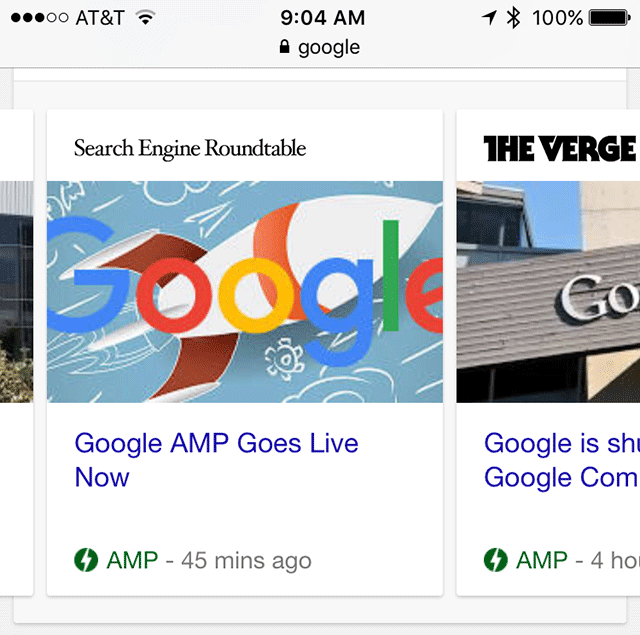Tap the 9:04 AM clock

(x=322, y=18)
